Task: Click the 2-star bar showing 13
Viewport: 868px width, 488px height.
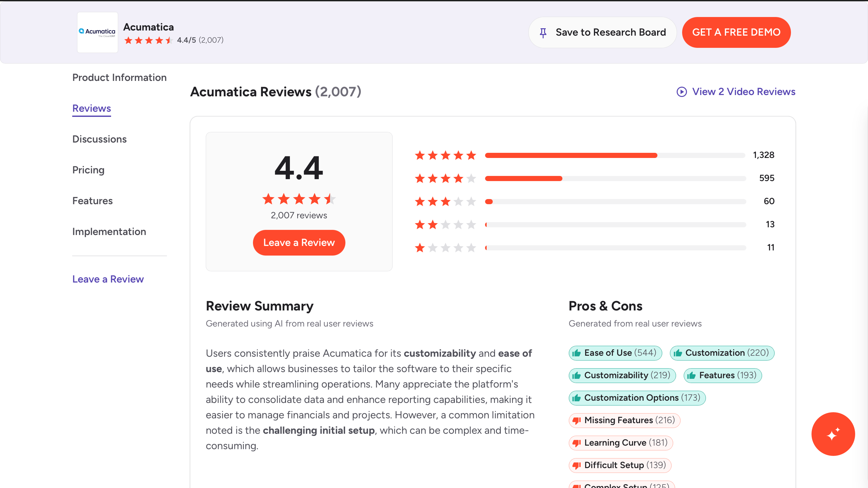Action: [x=615, y=225]
